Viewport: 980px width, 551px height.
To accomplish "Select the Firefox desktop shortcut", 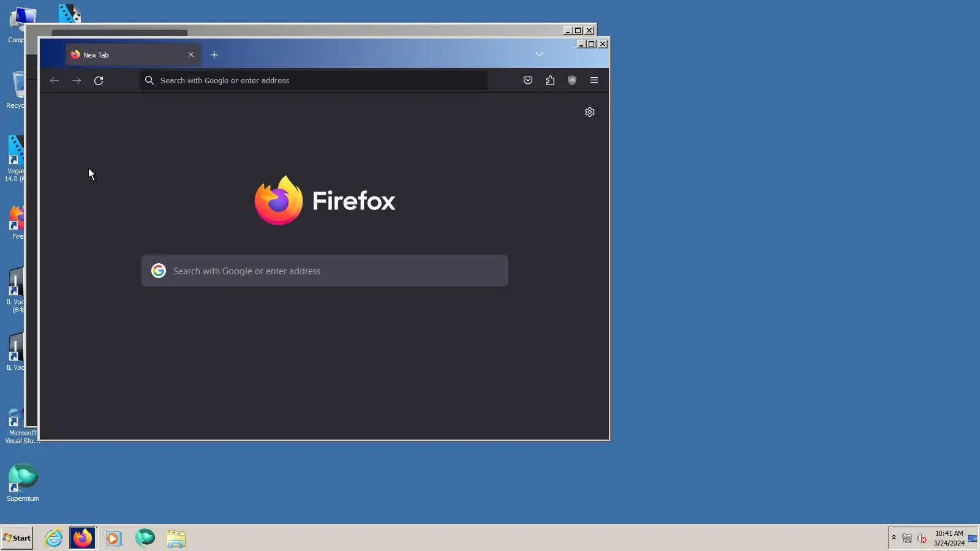I will pyautogui.click(x=17, y=223).
